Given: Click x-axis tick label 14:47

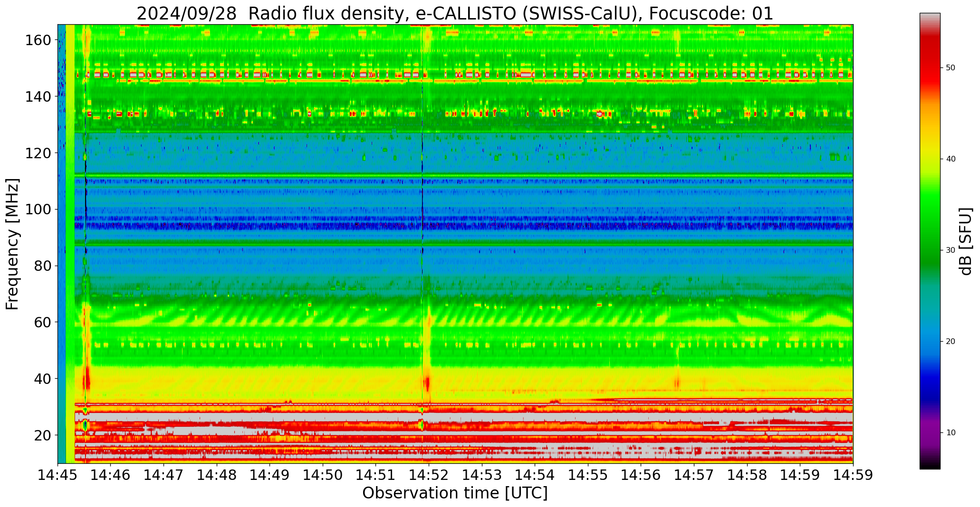Looking at the screenshot, I should [x=164, y=474].
